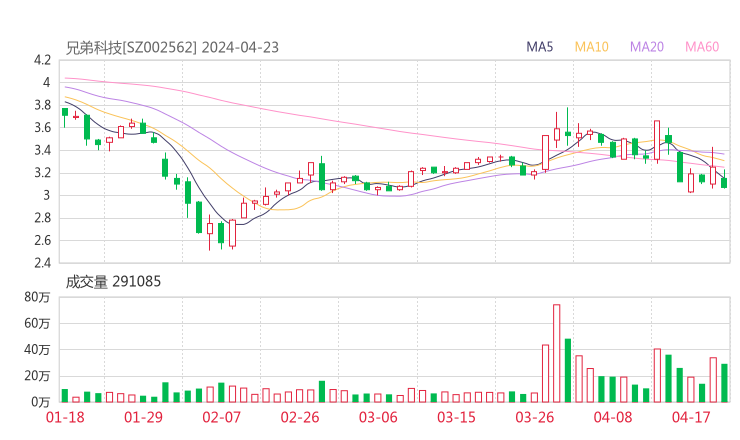Click the MA5 legend label
This screenshot has height=440, width=740.
coord(539,47)
